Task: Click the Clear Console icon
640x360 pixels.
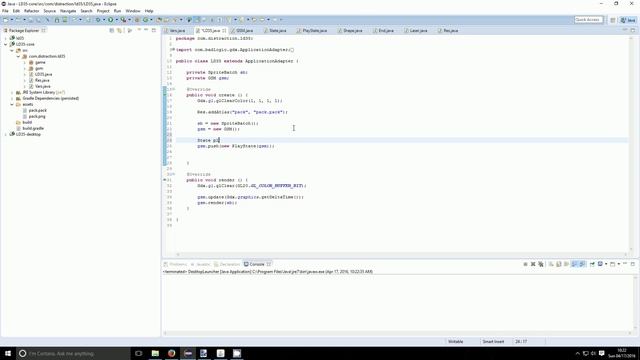Action: 551,264
